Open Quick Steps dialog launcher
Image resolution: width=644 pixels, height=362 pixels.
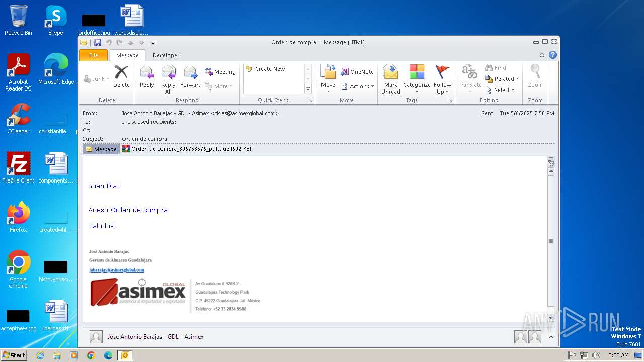310,101
